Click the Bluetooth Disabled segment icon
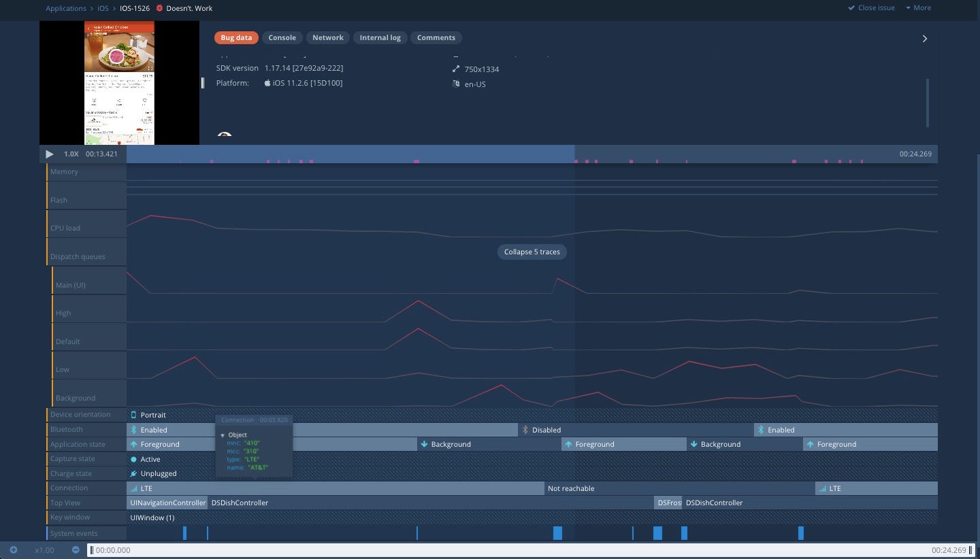 525,430
